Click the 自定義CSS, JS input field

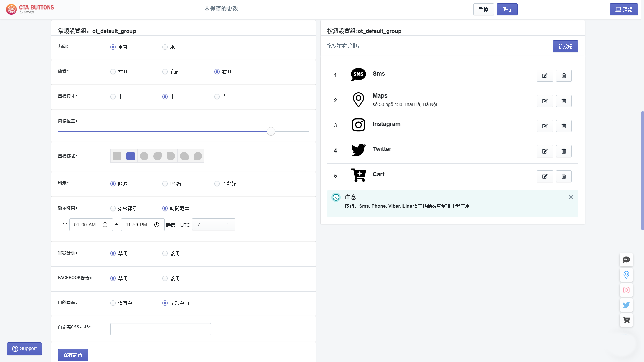tap(161, 329)
